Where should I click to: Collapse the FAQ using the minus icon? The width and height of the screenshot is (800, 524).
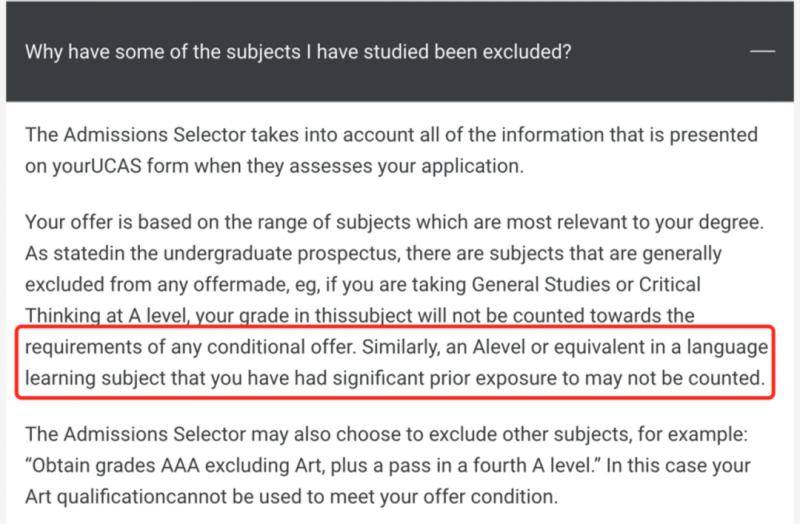coord(762,51)
